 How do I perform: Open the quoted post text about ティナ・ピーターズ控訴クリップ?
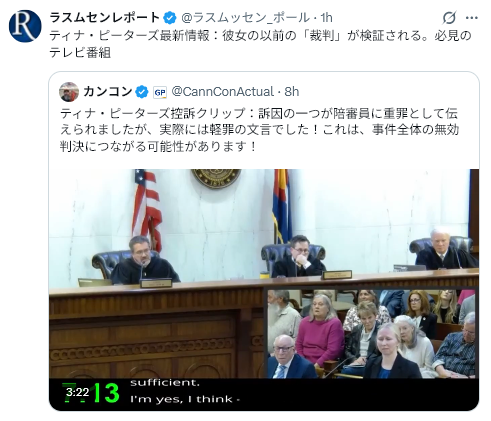(259, 130)
